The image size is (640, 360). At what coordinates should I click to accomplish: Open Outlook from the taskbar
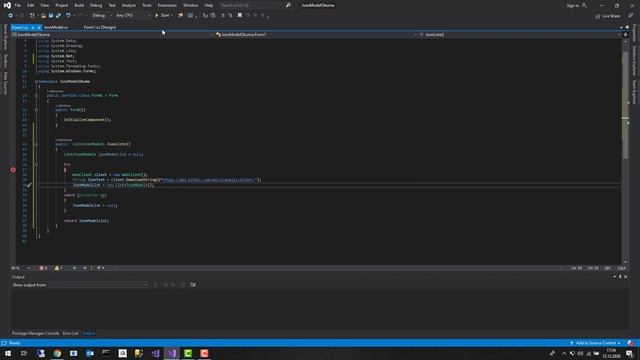pyautogui.click(x=90, y=353)
